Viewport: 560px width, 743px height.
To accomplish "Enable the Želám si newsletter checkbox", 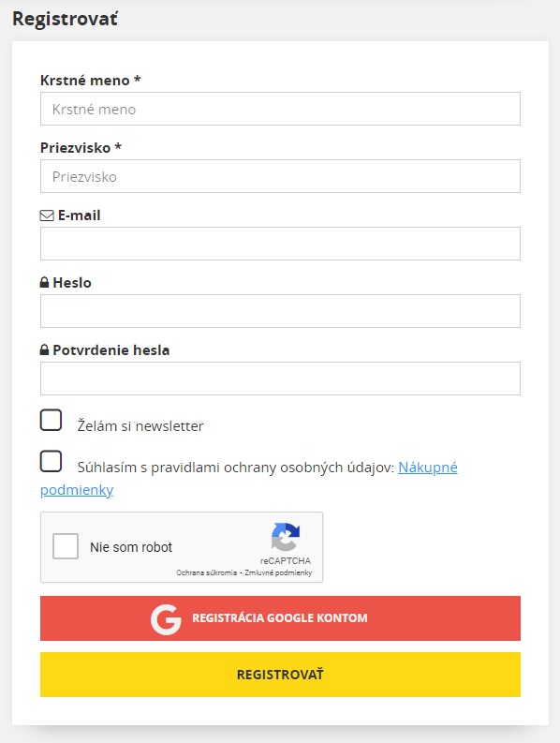I will click(51, 420).
